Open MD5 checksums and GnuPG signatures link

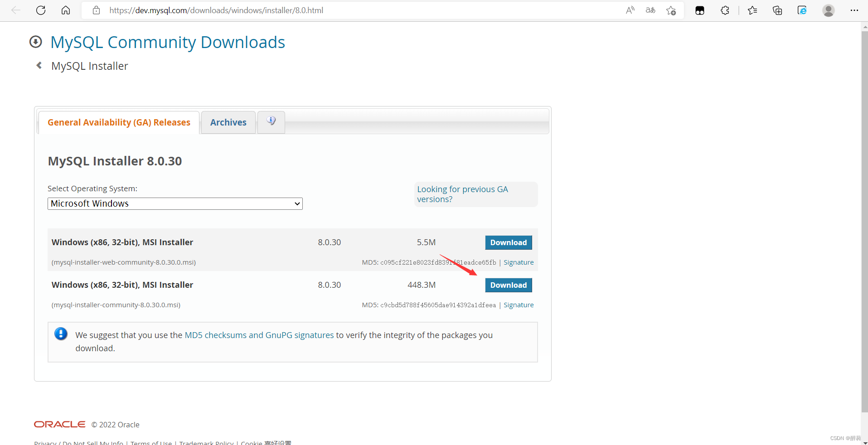tap(259, 335)
